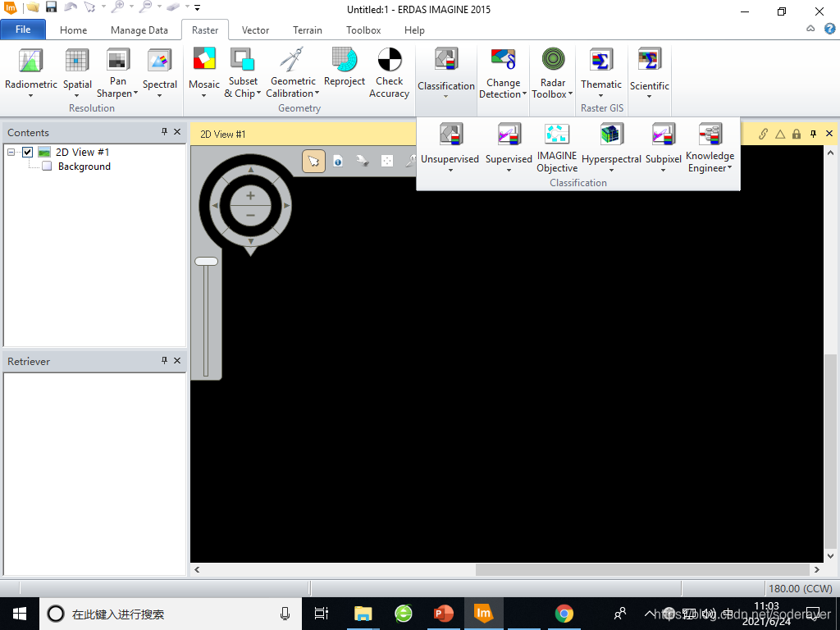Viewport: 840px width, 630px height.
Task: Switch to the Manage Data tab
Action: point(139,30)
